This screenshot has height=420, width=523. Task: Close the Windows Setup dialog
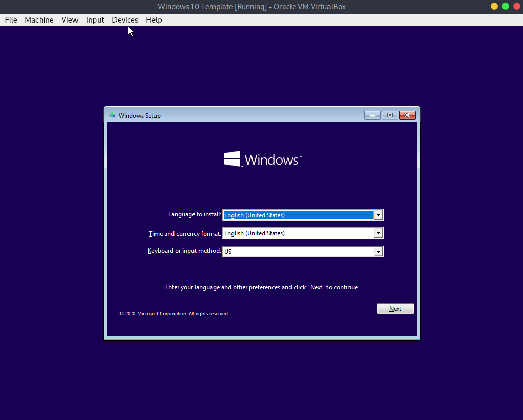click(407, 115)
